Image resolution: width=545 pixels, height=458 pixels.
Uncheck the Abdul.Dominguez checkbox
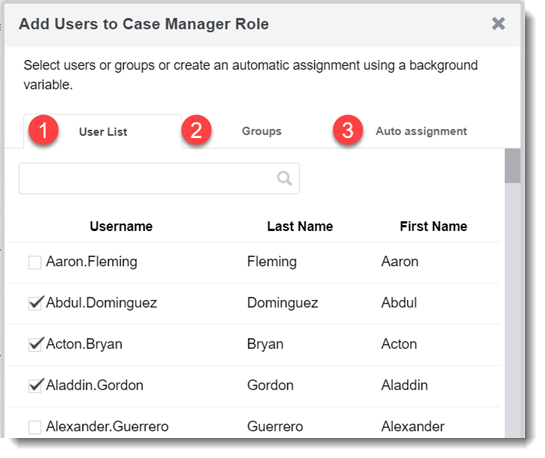(x=35, y=303)
